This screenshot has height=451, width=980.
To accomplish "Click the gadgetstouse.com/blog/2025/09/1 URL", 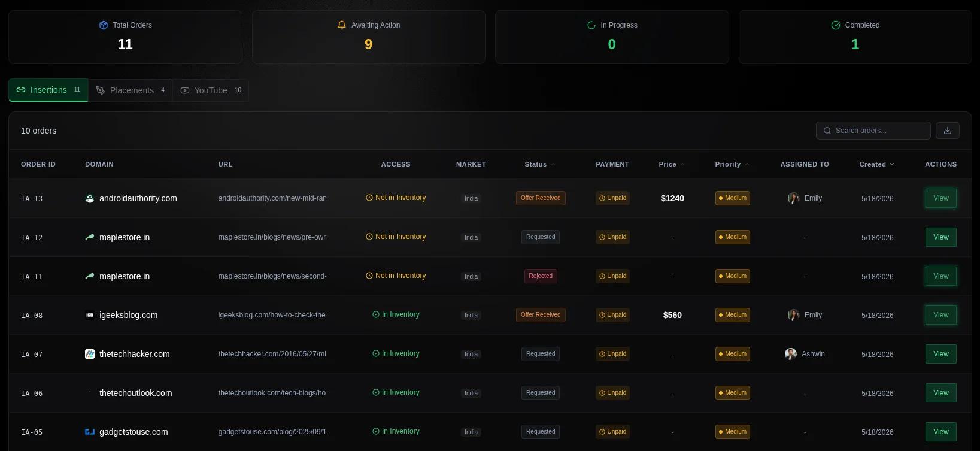I will (272, 432).
